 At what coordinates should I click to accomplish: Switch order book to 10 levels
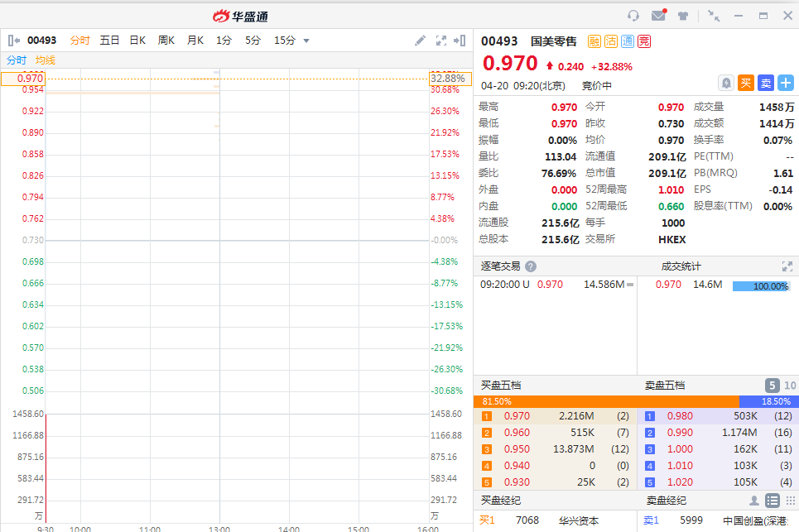[790, 386]
